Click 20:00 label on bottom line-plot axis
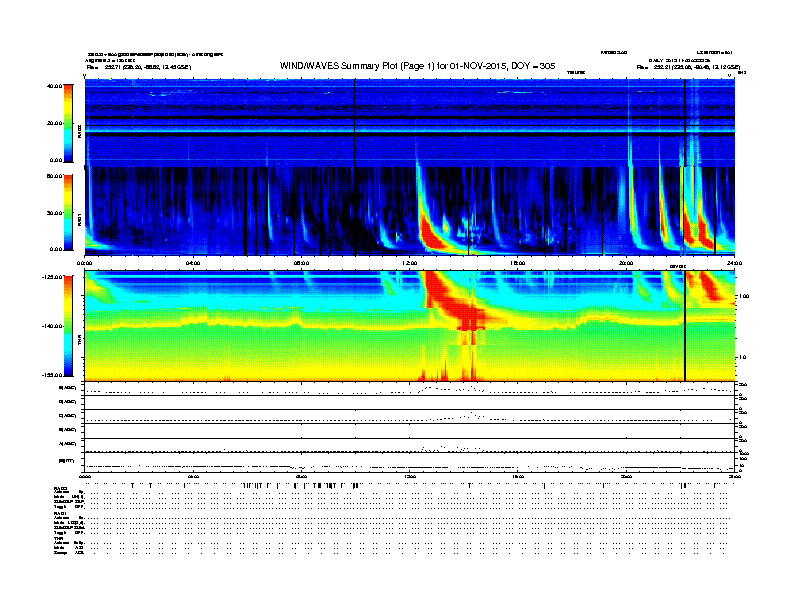Image resolution: width=792 pixels, height=612 pixels. (x=626, y=476)
